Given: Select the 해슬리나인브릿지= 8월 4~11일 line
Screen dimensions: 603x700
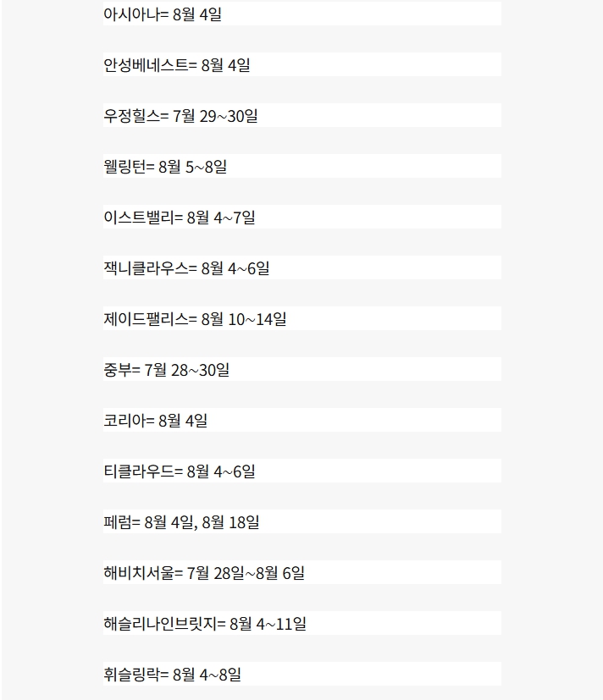Looking at the screenshot, I should (302, 623).
